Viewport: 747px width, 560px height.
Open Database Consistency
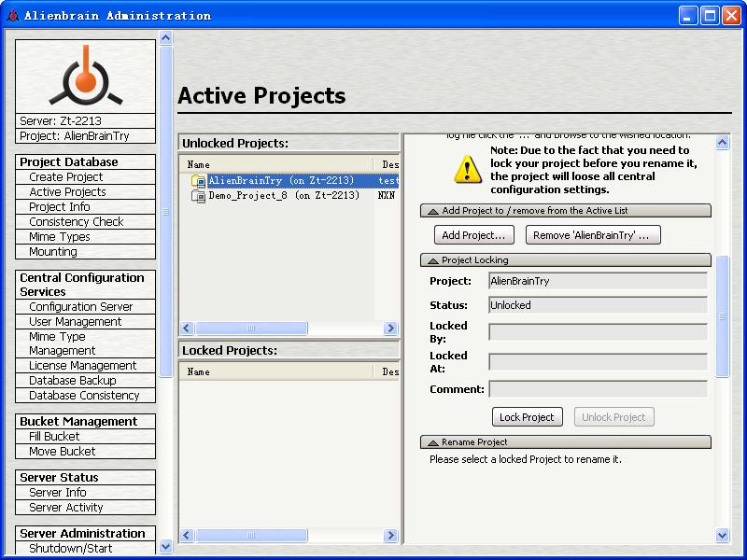point(86,395)
